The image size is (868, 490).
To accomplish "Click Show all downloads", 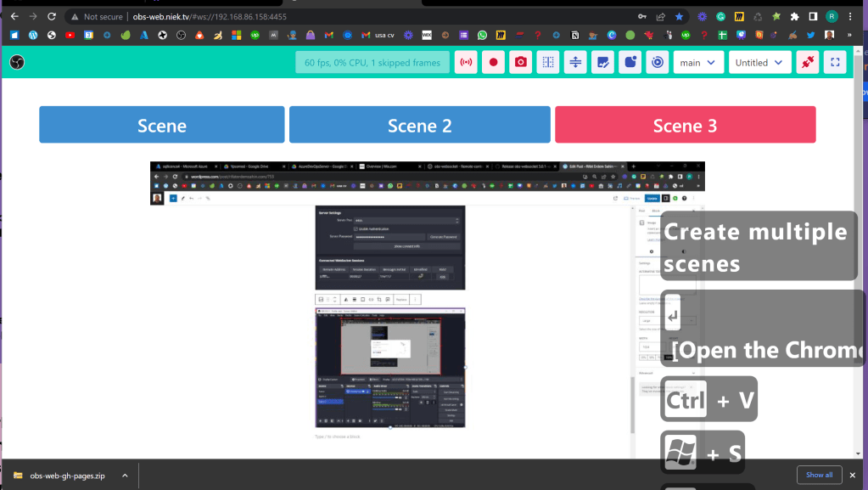I will click(x=820, y=475).
